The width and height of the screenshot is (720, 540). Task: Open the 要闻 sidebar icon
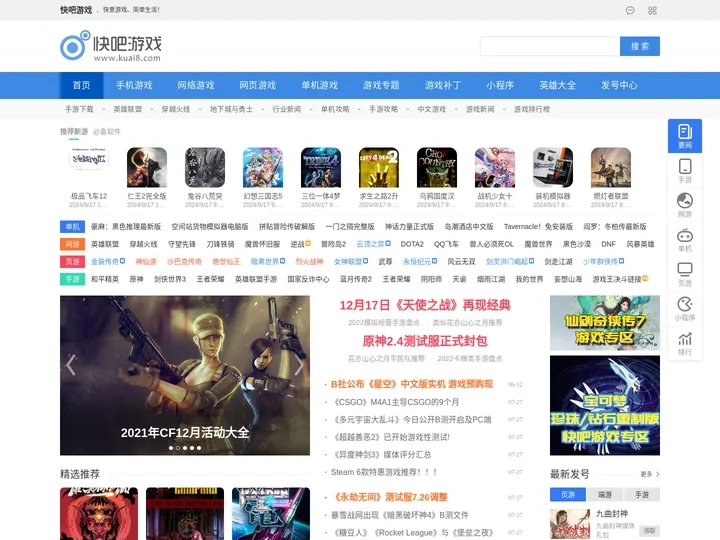[685, 136]
